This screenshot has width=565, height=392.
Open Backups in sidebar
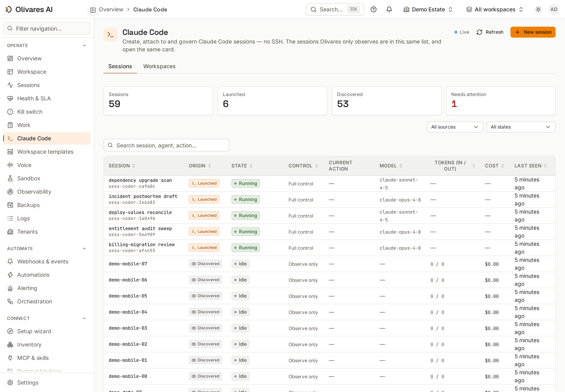pyautogui.click(x=47, y=205)
